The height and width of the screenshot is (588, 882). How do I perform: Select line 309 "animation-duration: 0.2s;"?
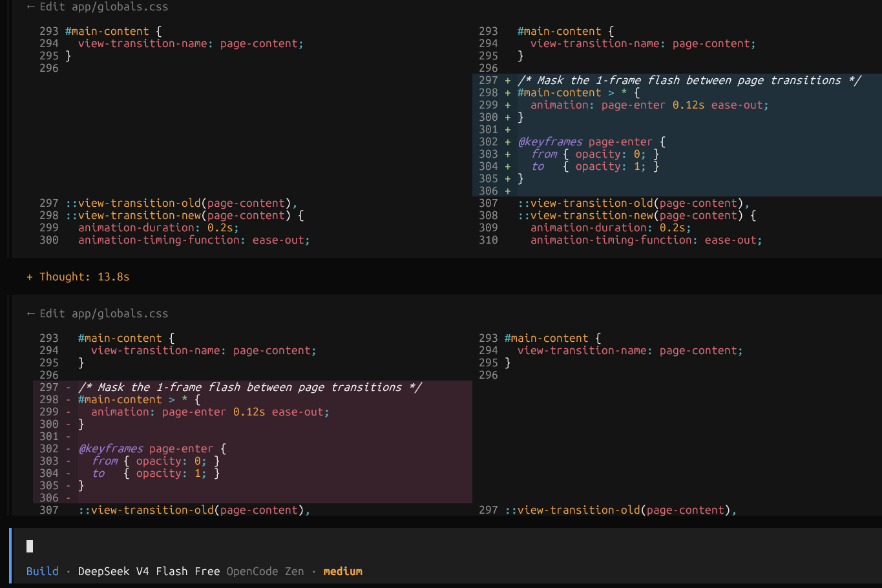click(x=611, y=227)
